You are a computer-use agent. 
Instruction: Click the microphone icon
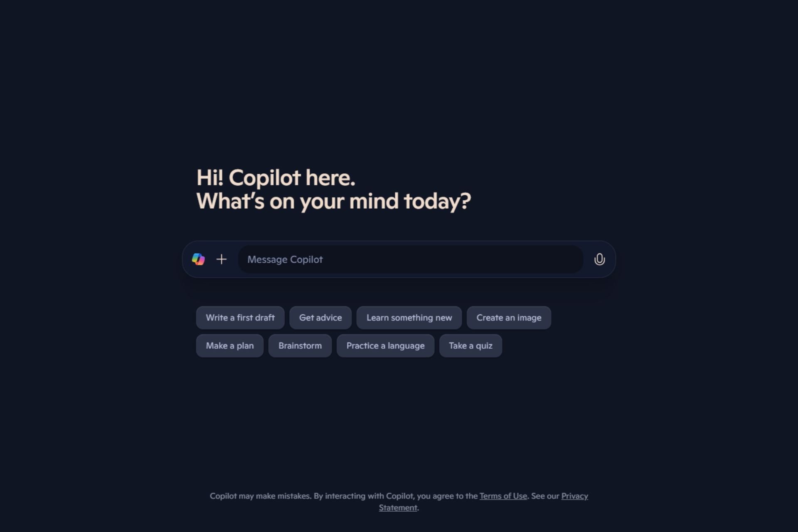[x=599, y=259]
